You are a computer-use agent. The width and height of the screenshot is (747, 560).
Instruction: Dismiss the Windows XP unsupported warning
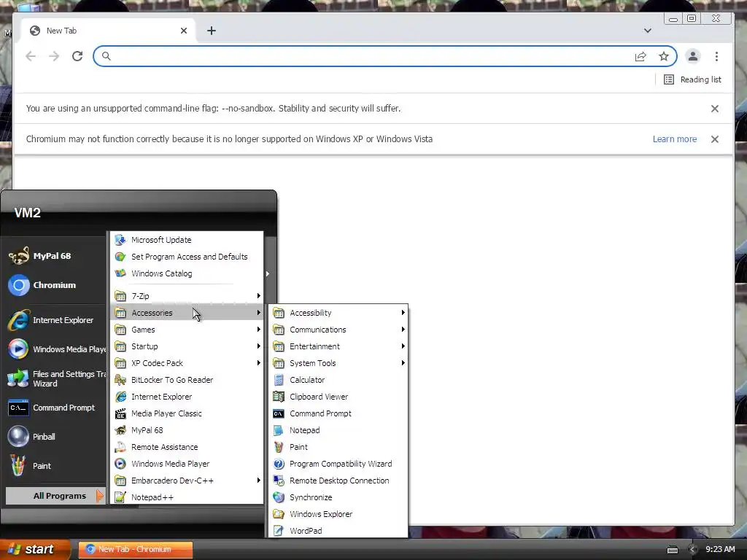(x=715, y=139)
